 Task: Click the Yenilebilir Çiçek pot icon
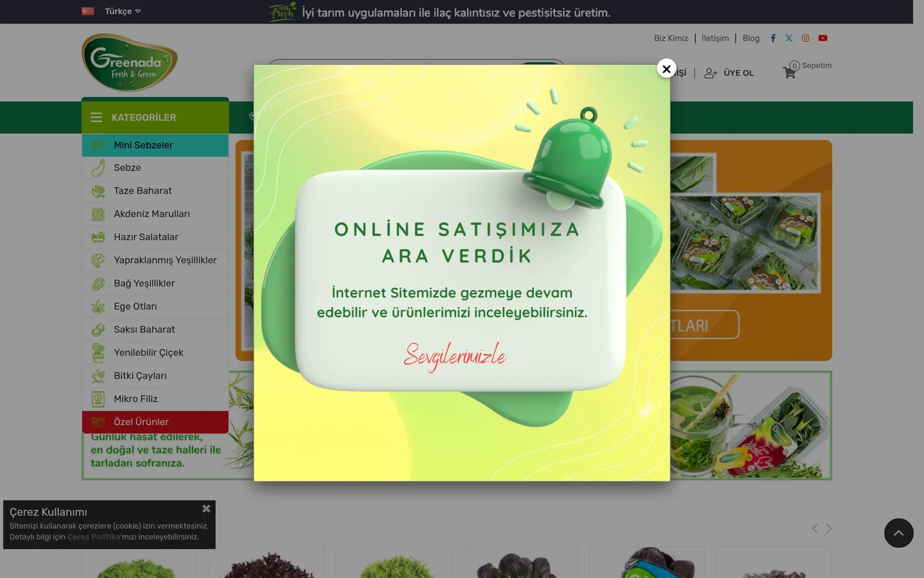click(x=98, y=353)
